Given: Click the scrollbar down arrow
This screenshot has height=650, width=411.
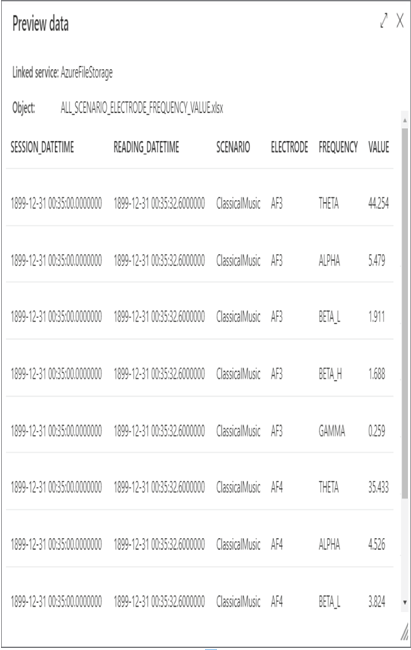Looking at the screenshot, I should (405, 602).
